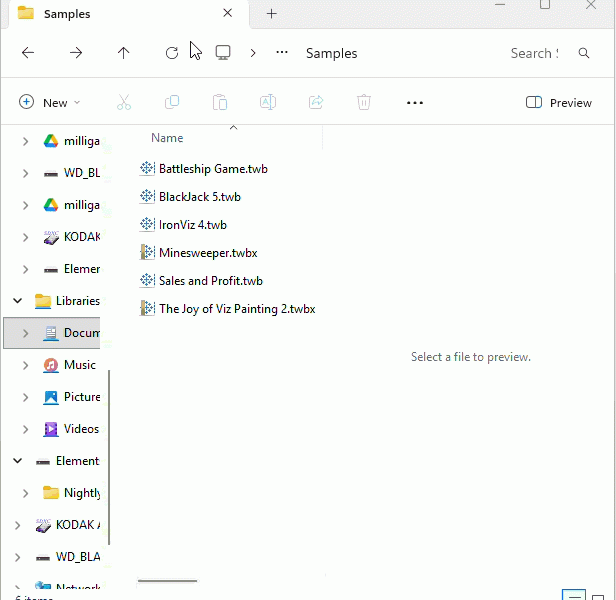
Task: Open Pictures library in sidebar
Action: tap(72, 397)
